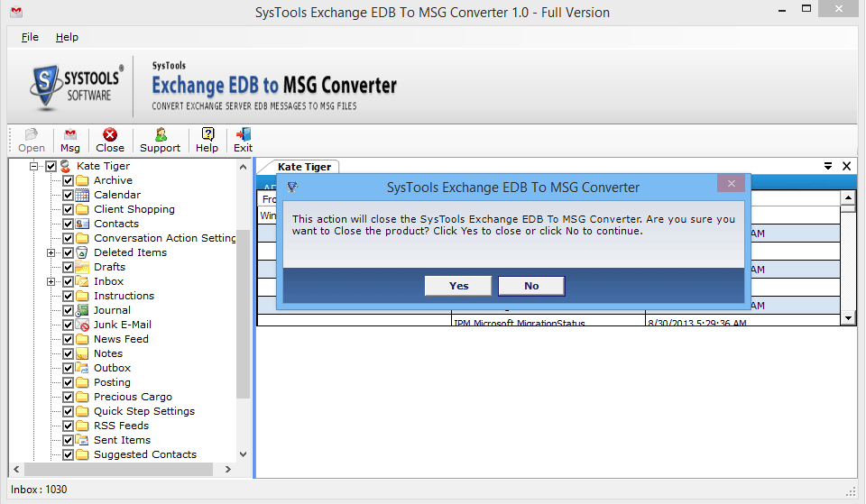Close the confirmation dialog with X
This screenshot has height=504, width=866.
point(732,183)
